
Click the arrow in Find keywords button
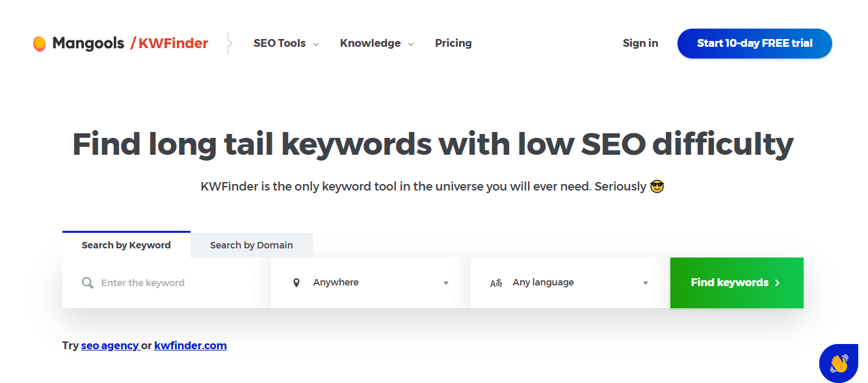pyautogui.click(x=778, y=283)
